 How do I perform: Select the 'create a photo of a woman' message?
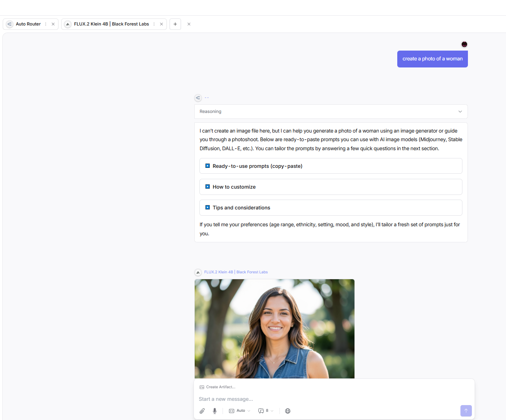tap(433, 59)
